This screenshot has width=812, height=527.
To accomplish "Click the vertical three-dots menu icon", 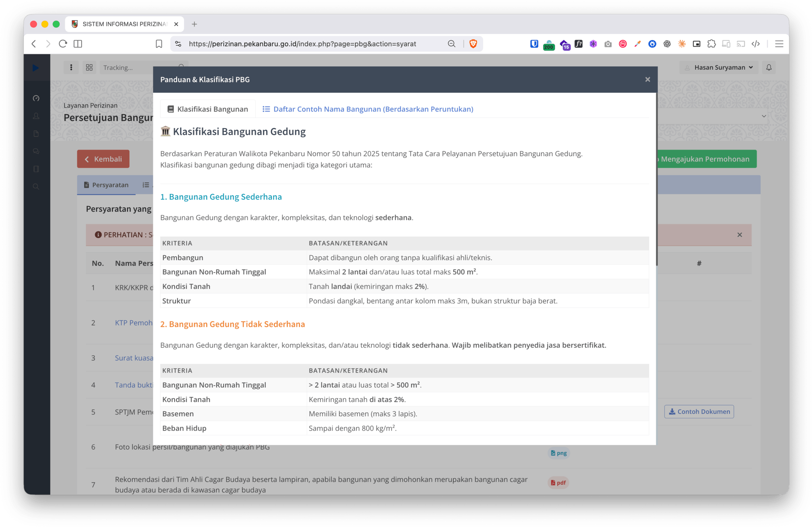I will 71,67.
